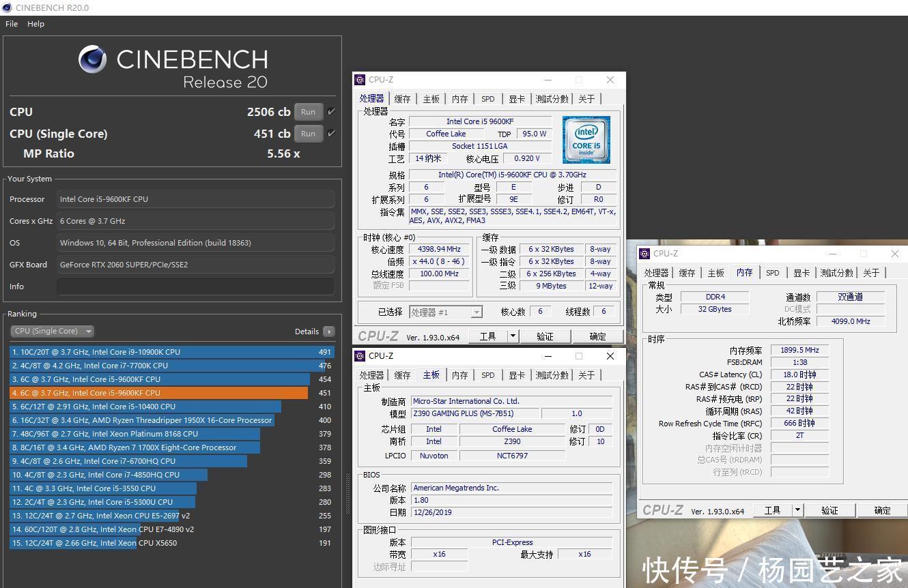Click the Z390 GAMING PLUS model field

point(475,413)
